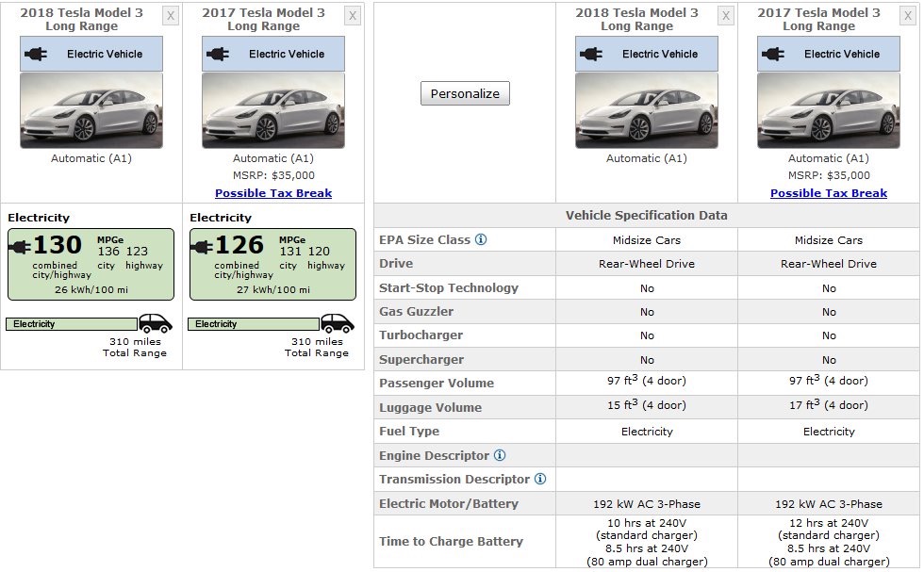Remove 2017 Tesla Model 3 from specification panel

pyautogui.click(x=908, y=16)
